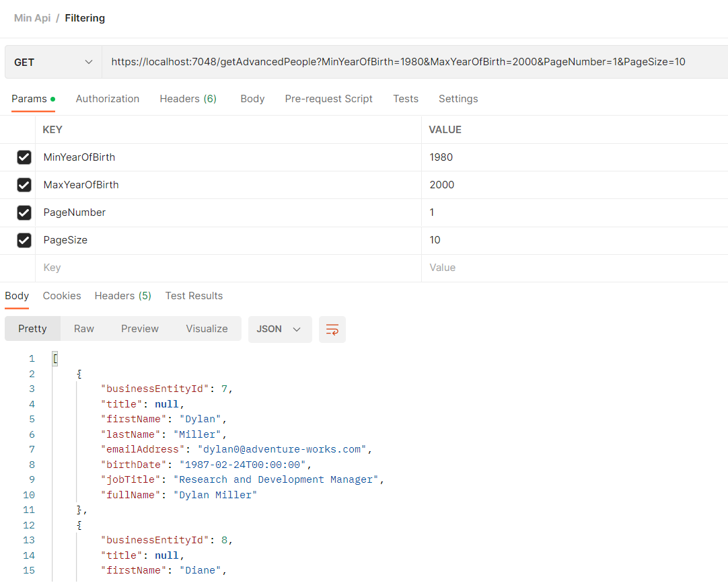Open the response Cookies tab

tap(62, 296)
